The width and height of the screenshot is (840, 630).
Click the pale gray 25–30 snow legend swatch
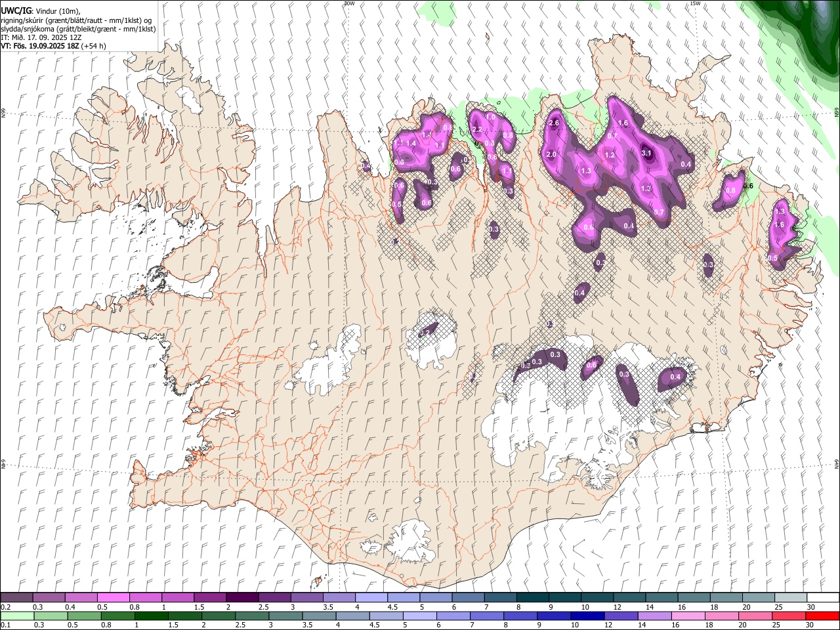789,598
